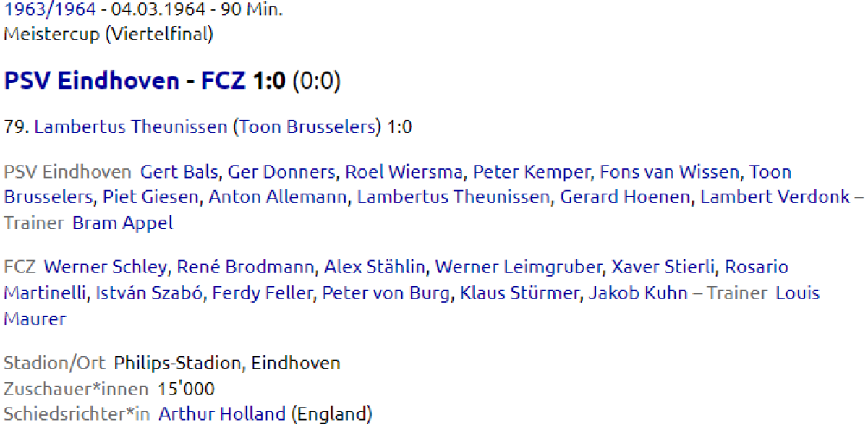Viewport: 868px width, 425px height.
Task: Open Jakob Kuhn's profile
Action: (638, 293)
